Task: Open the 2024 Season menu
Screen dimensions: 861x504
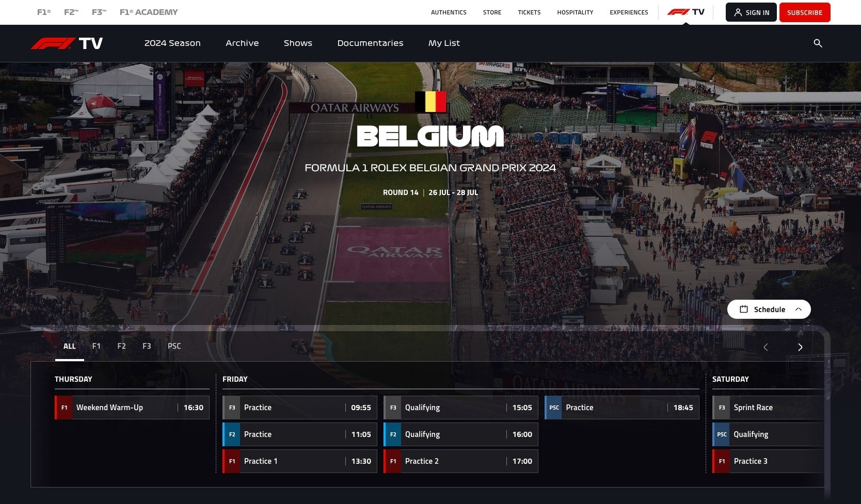Action: tap(172, 43)
